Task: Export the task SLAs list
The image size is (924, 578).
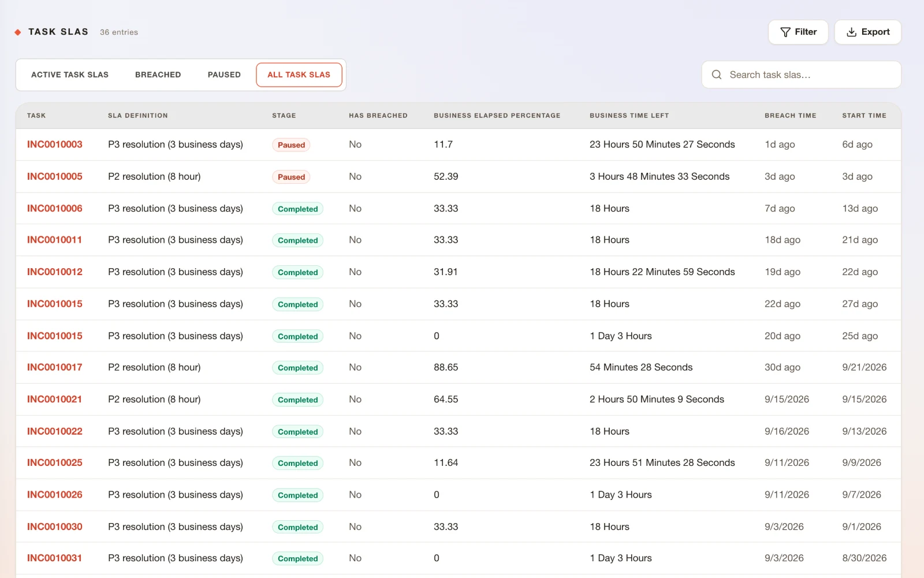Action: click(x=868, y=32)
